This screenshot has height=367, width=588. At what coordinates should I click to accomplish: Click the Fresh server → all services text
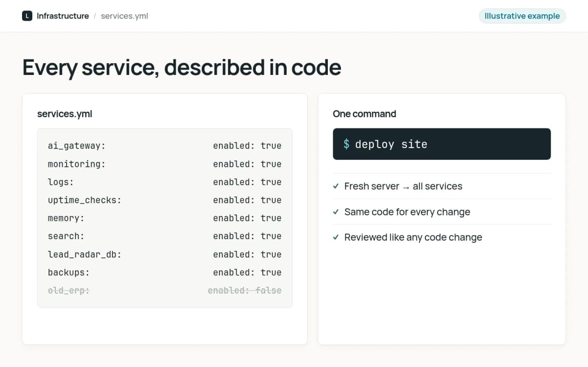(x=403, y=186)
